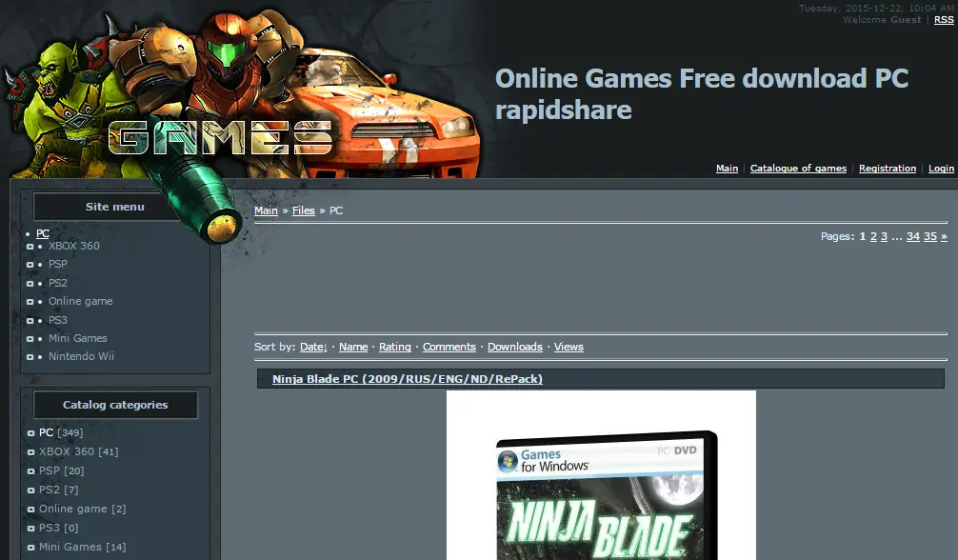The image size is (958, 560).
Task: Click the bullet icon beside PS3 menu item
Action: 30,321
